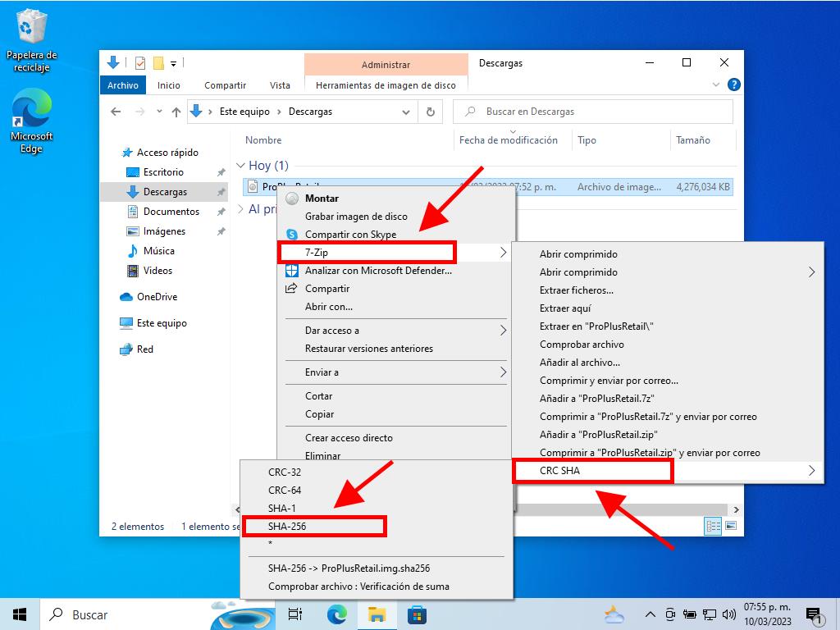
Task: Open the notification center icon
Action: click(x=814, y=614)
